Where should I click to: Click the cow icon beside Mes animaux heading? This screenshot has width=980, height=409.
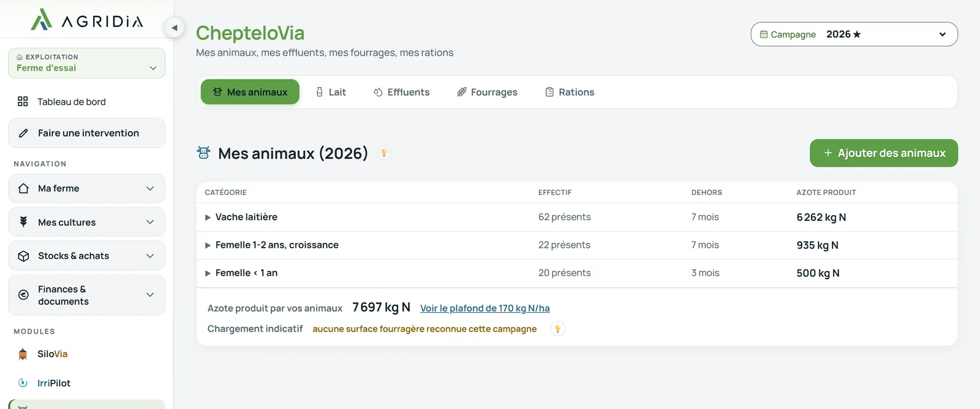(203, 153)
